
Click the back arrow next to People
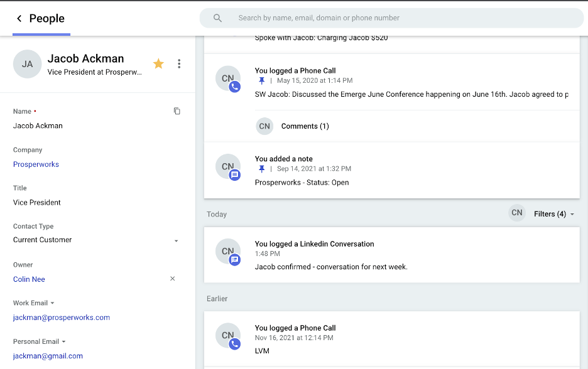(19, 18)
